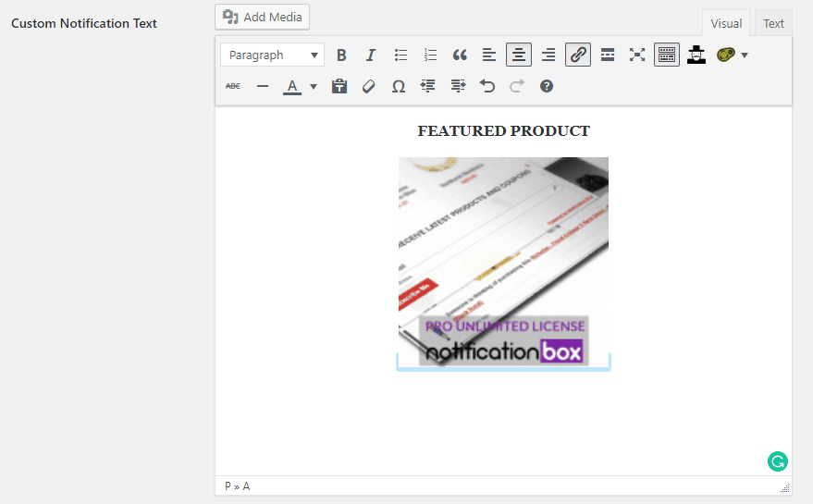
Task: Toggle the insert/edit link button
Action: click(x=578, y=55)
